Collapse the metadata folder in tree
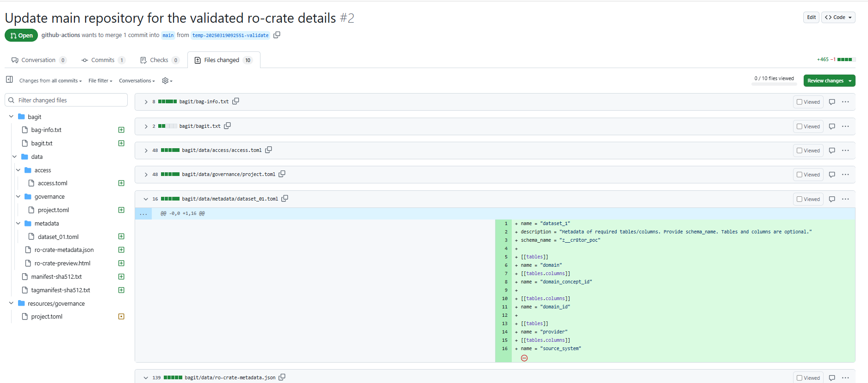Image resolution: width=868 pixels, height=383 pixels. click(x=18, y=224)
